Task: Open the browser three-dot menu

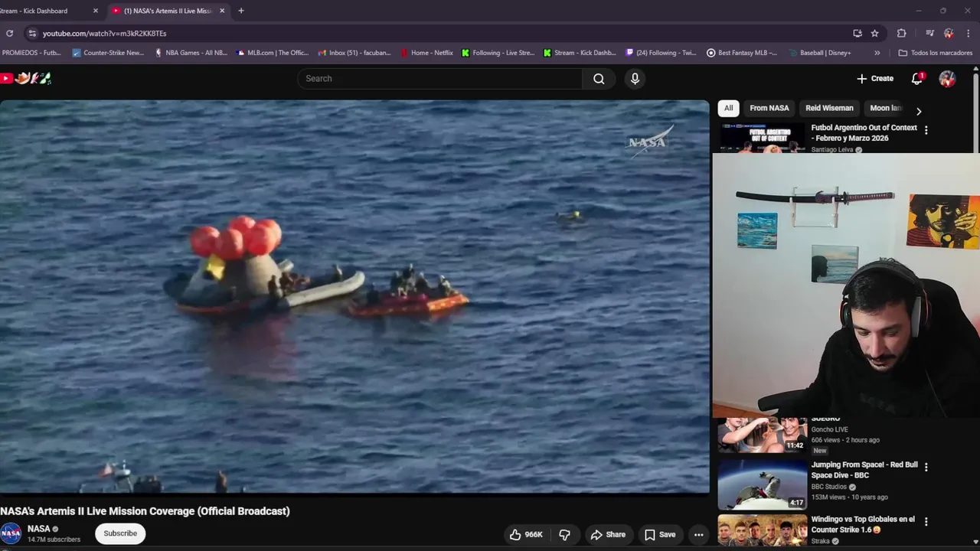Action: coord(969,33)
